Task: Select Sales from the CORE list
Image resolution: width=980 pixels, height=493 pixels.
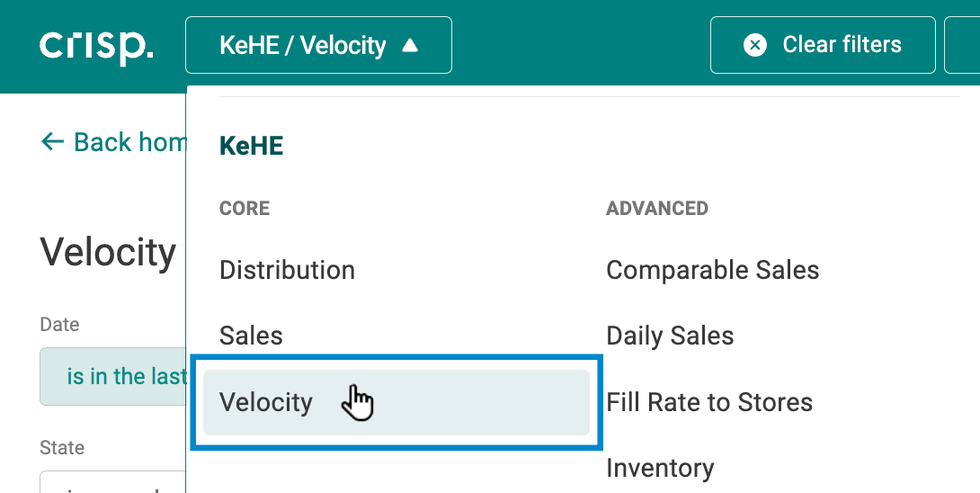Action: coord(251,336)
